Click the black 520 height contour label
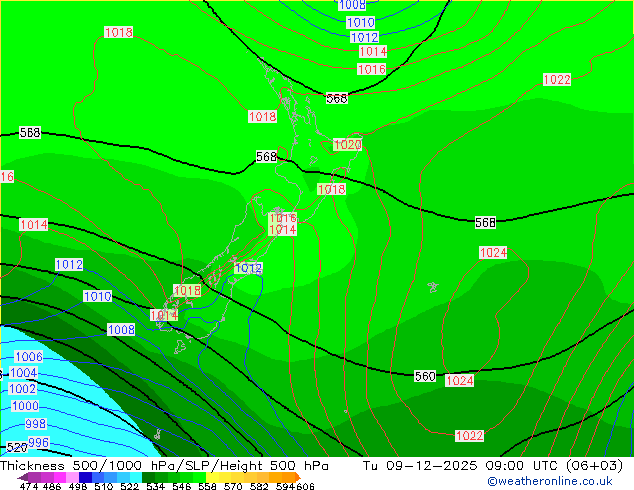The width and height of the screenshot is (634, 490). click(x=17, y=447)
